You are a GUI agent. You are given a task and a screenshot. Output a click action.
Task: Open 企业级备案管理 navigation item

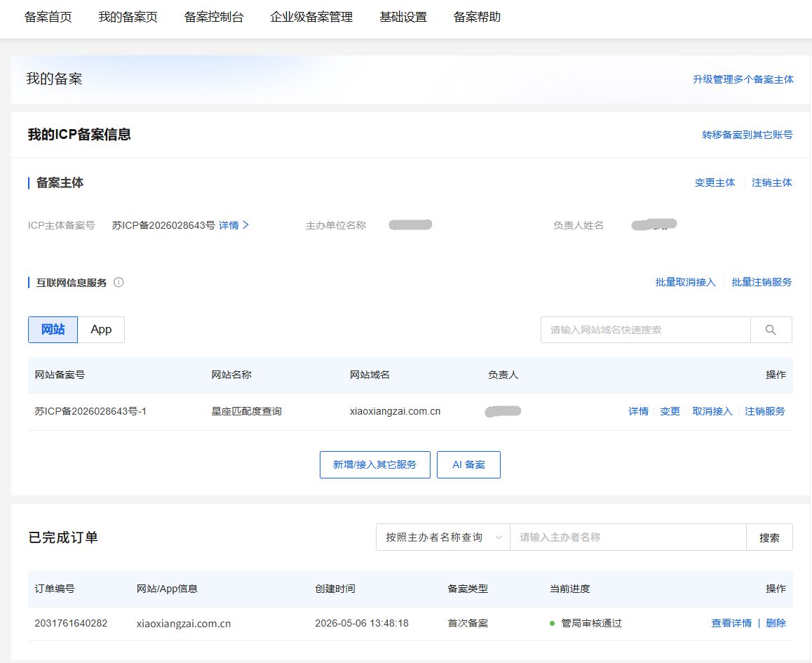click(311, 17)
